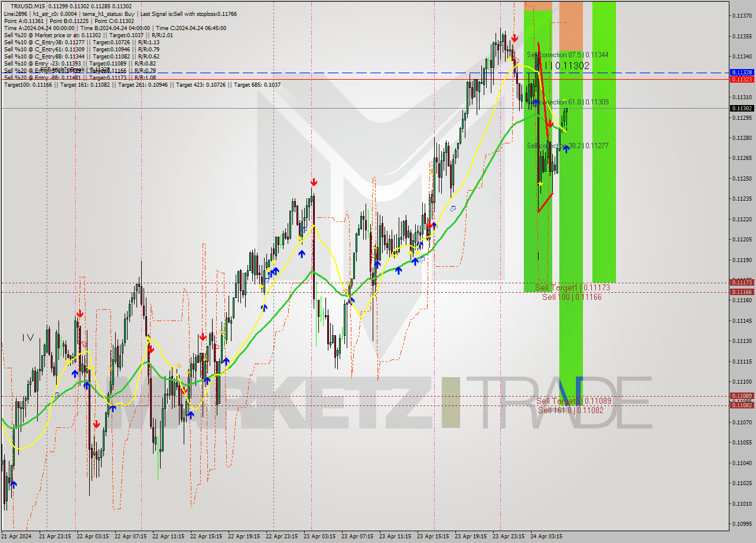Click the red 0.11089 price axis tag
The width and height of the screenshot is (756, 543).
(x=741, y=396)
